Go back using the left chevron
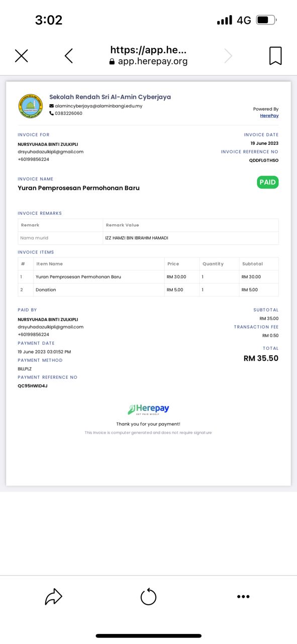 (x=69, y=56)
